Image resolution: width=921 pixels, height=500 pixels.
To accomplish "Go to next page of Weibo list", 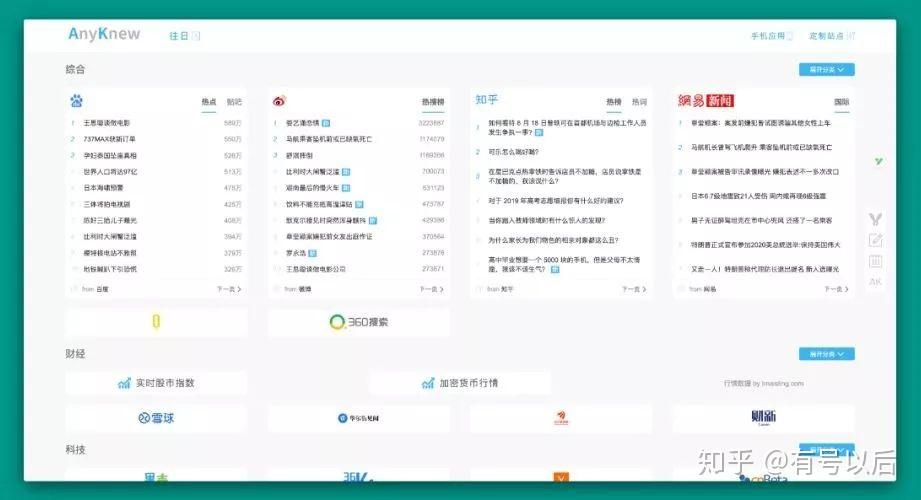I will click(432, 289).
